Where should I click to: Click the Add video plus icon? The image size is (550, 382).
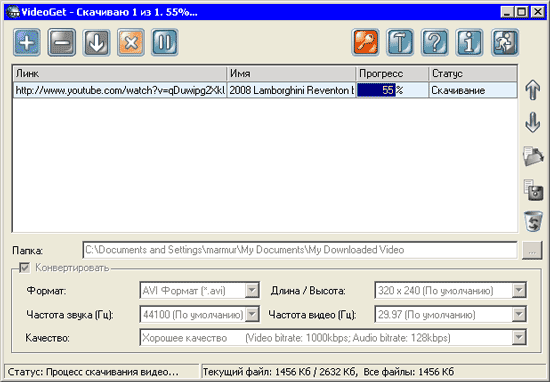(x=27, y=42)
